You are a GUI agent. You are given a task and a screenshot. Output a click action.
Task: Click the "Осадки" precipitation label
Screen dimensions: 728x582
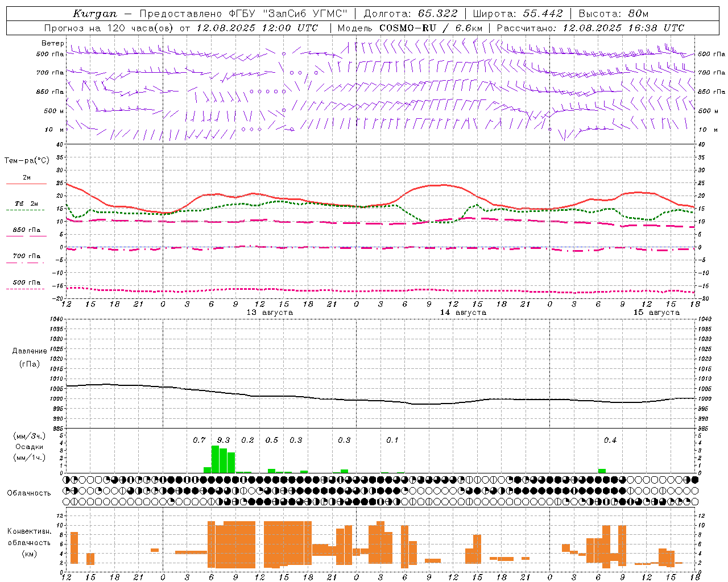pyautogui.click(x=30, y=447)
